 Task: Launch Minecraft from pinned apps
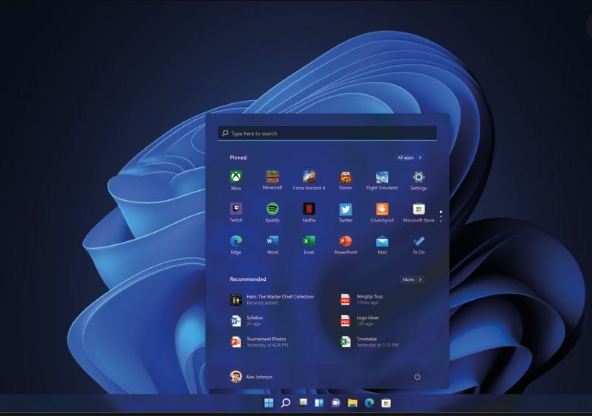click(272, 180)
